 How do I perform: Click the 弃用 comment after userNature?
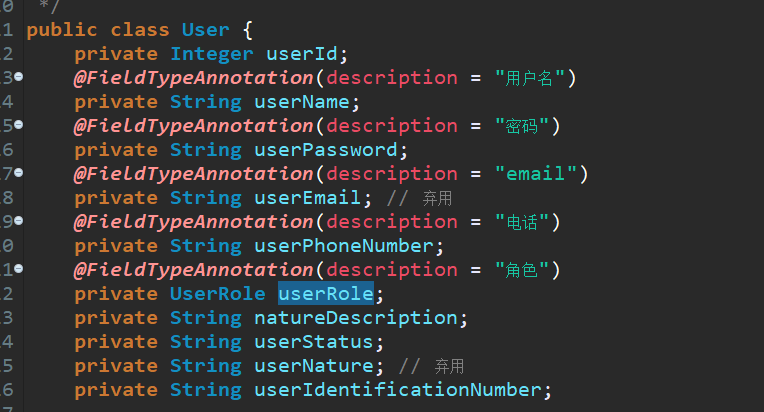tap(449, 366)
